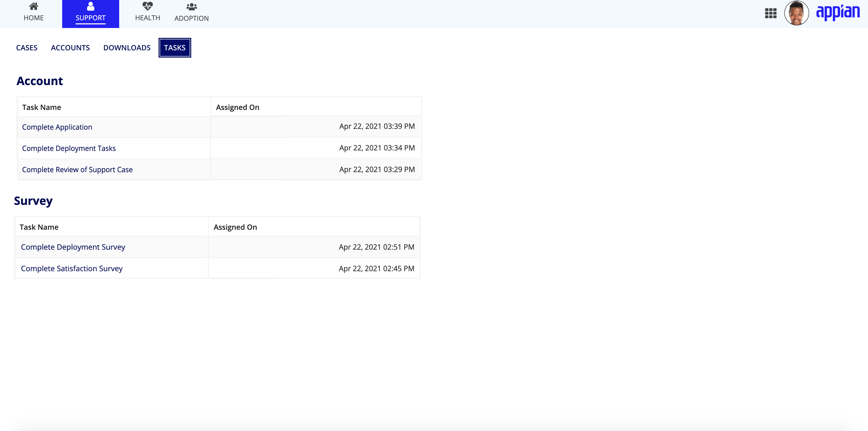Image resolution: width=868 pixels, height=431 pixels.
Task: Click the Complete Satisfaction Survey task
Action: point(72,268)
